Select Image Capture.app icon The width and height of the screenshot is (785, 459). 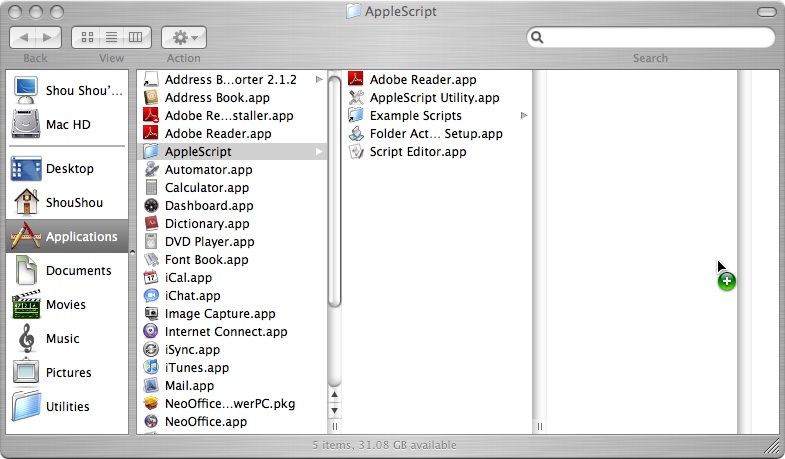[151, 314]
